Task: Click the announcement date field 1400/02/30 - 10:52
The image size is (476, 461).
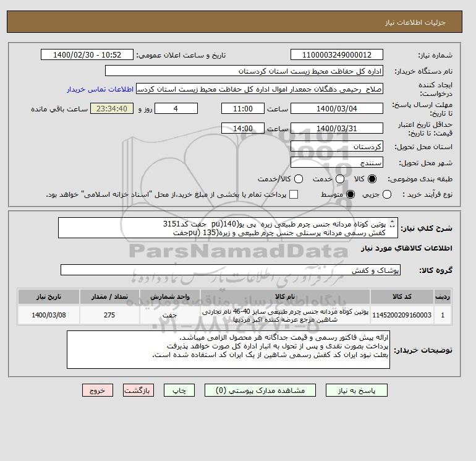Action: point(87,54)
